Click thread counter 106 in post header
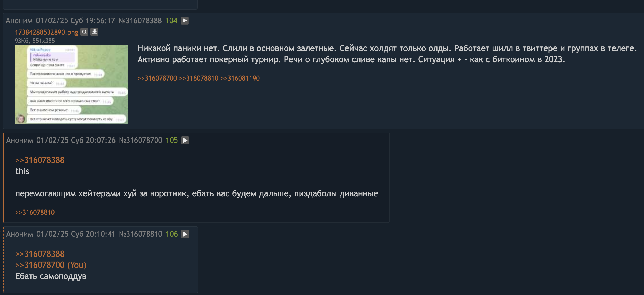644x295 pixels. (172, 234)
